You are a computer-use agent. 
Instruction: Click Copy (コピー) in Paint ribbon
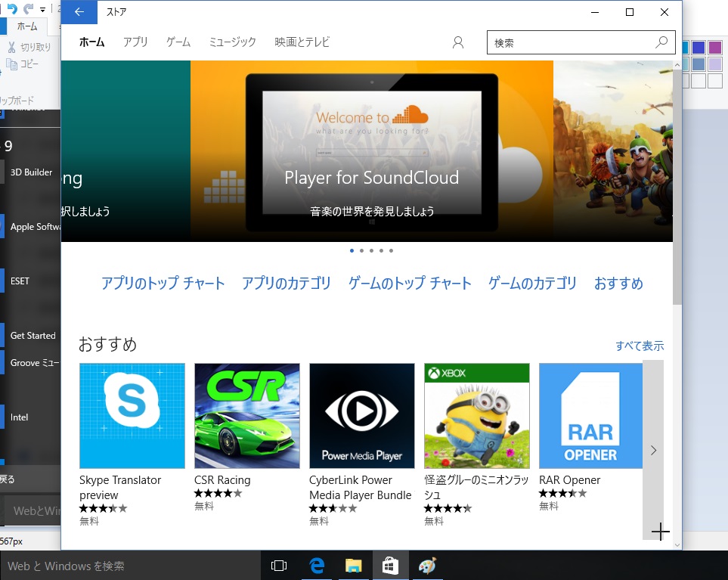click(22, 64)
